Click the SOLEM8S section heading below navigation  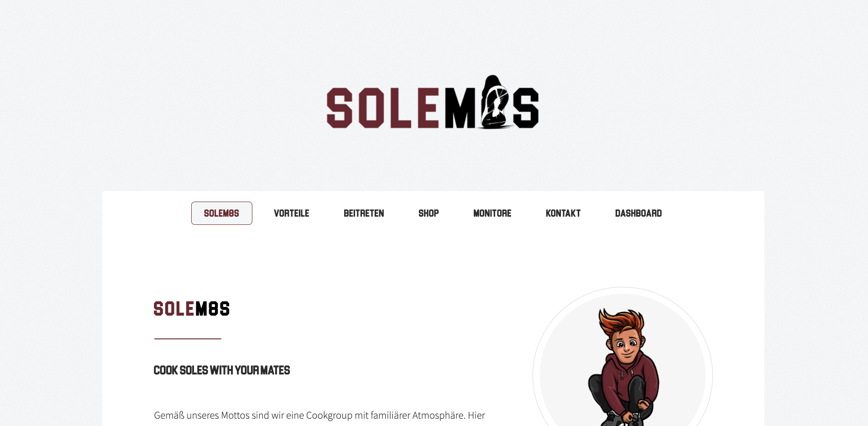192,309
